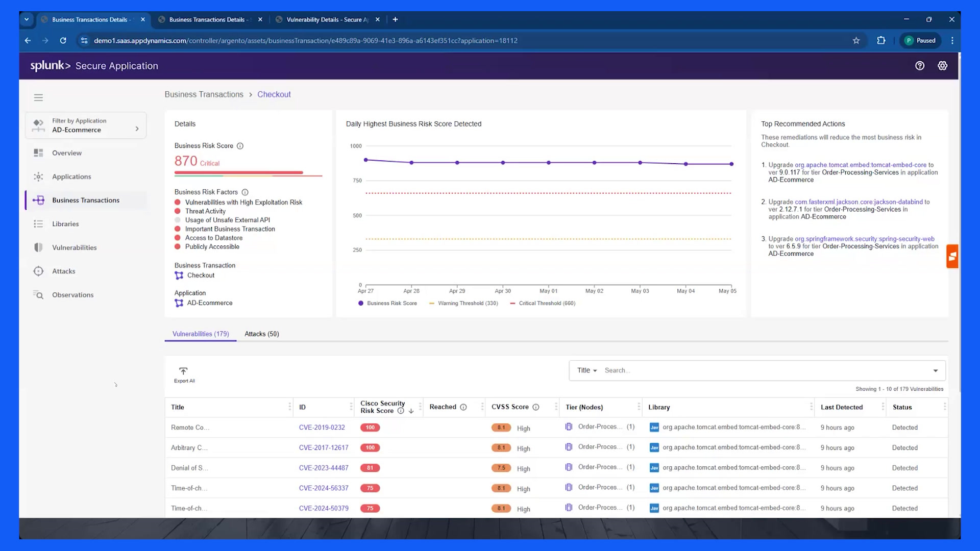This screenshot has height=551, width=980.
Task: Open the hamburger menu icon in sidebar
Action: (38, 97)
